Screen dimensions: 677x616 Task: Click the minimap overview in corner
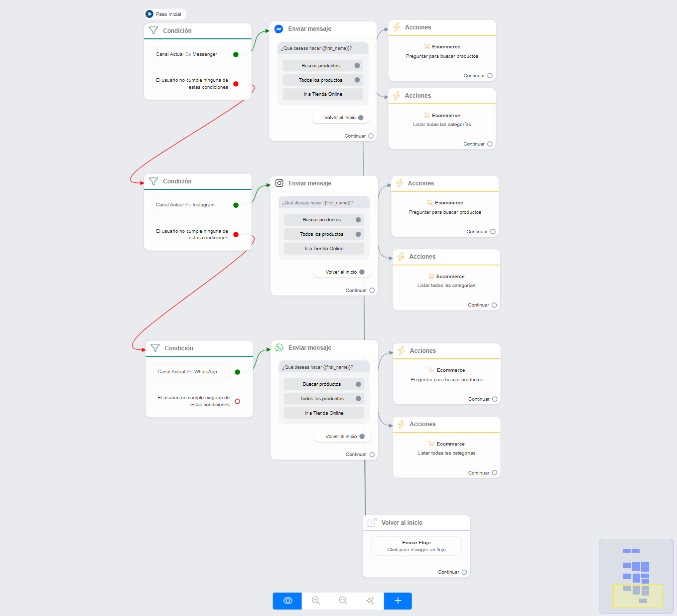[636, 576]
